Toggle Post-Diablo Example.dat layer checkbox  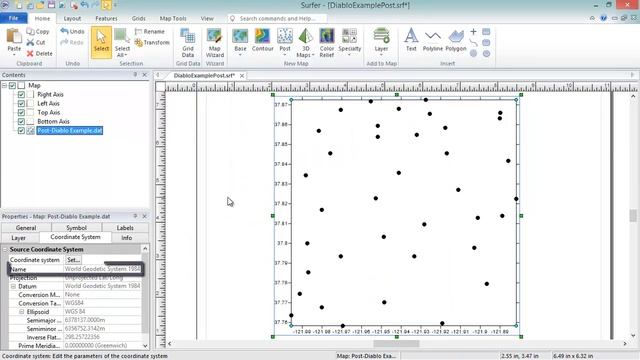tap(21, 131)
